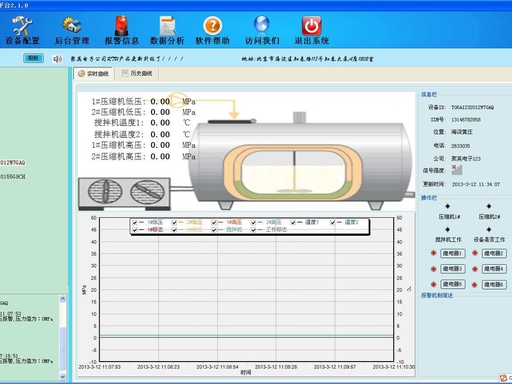Open 数据分析 with the document icon
Viewport: 512px width, 384px height.
pyautogui.click(x=167, y=31)
